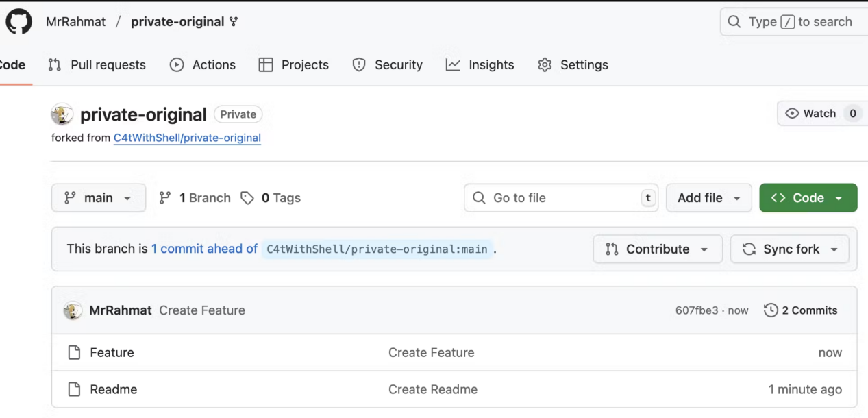Focus the Go to file search field

coord(560,198)
